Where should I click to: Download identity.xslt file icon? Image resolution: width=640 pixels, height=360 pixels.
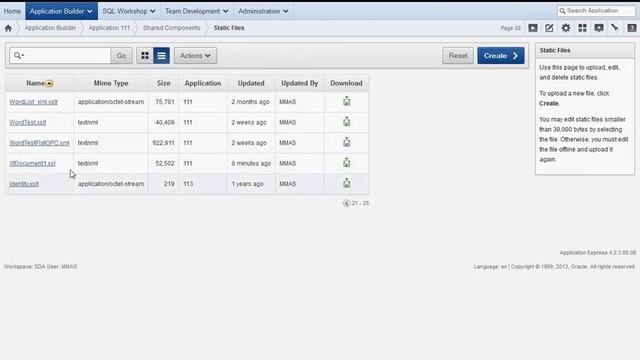tap(347, 183)
